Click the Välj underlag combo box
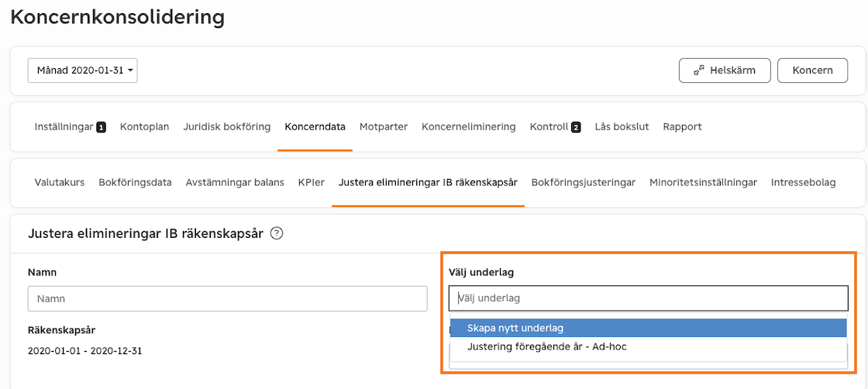Image resolution: width=868 pixels, height=389 pixels. point(648,298)
